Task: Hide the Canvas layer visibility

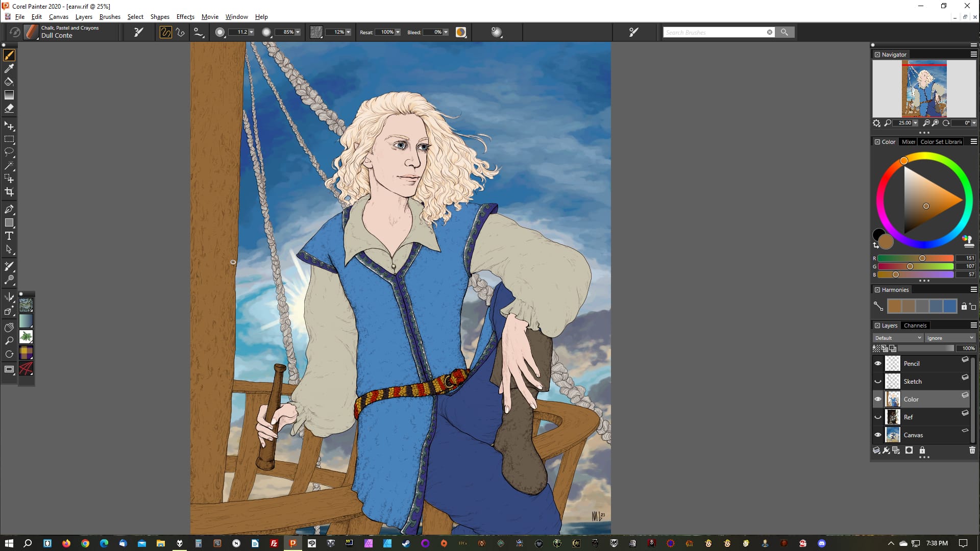Action: click(x=878, y=435)
